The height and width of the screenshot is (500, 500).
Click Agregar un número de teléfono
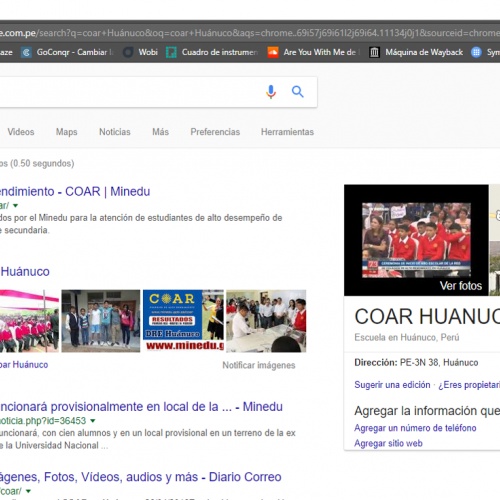pos(415,428)
